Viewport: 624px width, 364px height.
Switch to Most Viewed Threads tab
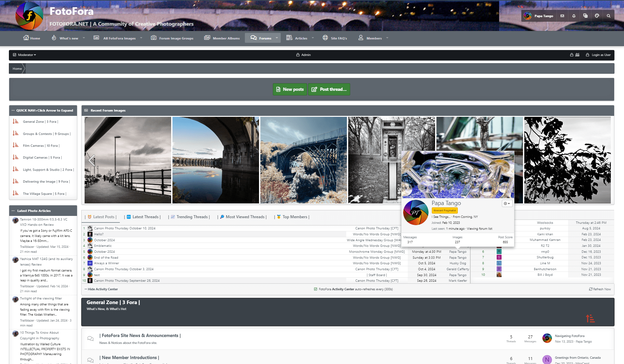pos(242,217)
